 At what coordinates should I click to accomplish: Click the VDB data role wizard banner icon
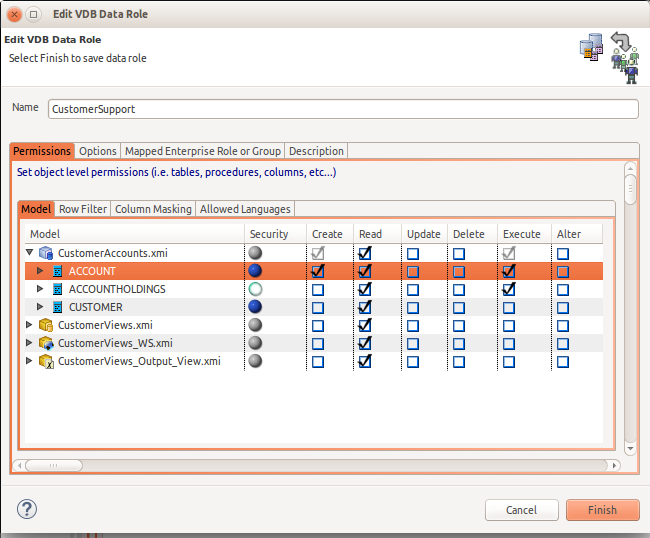click(x=609, y=58)
